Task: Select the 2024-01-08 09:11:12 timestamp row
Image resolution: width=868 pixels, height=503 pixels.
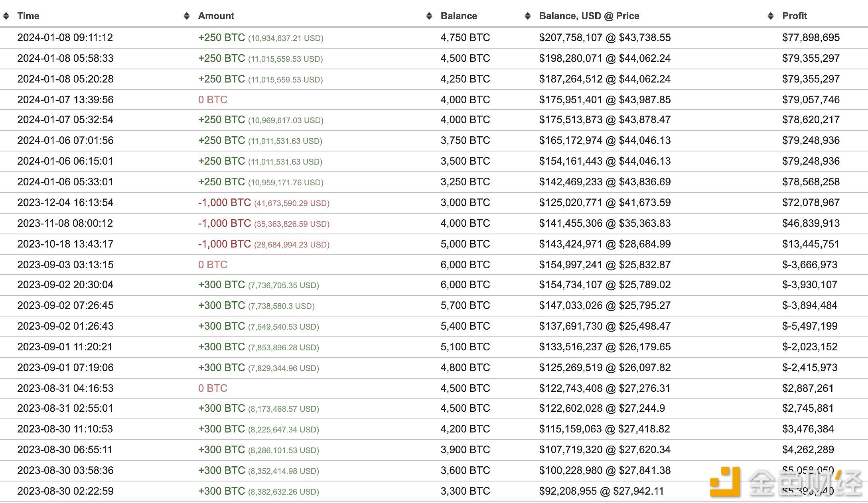Action: point(65,37)
